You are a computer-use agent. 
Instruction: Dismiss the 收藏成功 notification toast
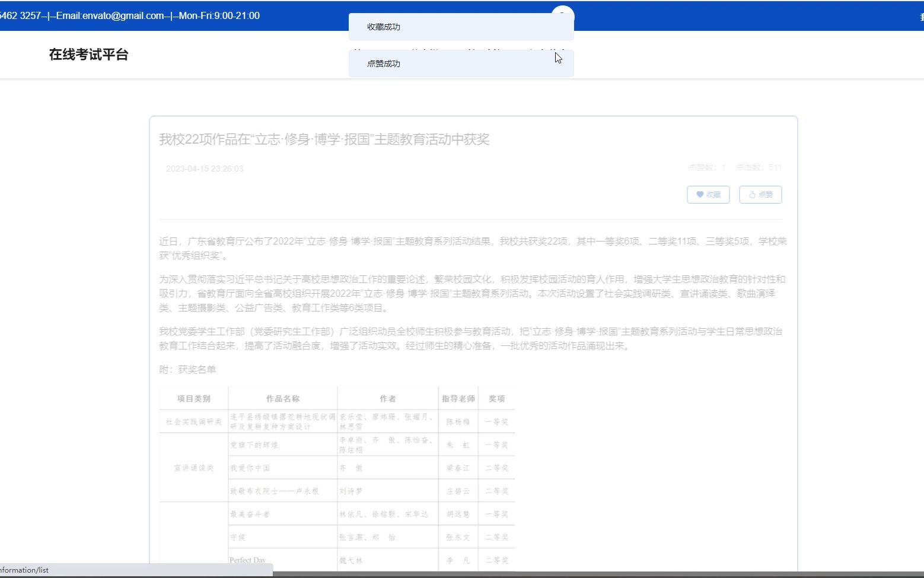tap(461, 26)
